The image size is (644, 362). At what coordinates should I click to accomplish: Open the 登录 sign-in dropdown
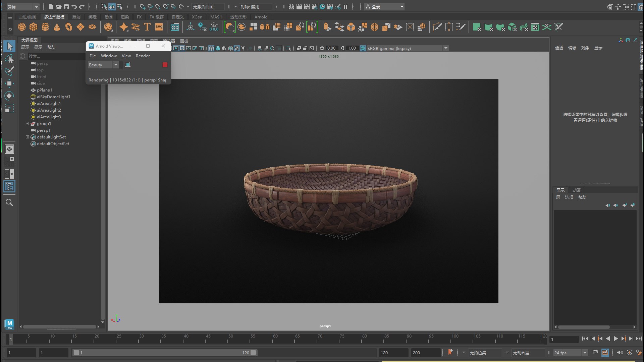pyautogui.click(x=385, y=7)
